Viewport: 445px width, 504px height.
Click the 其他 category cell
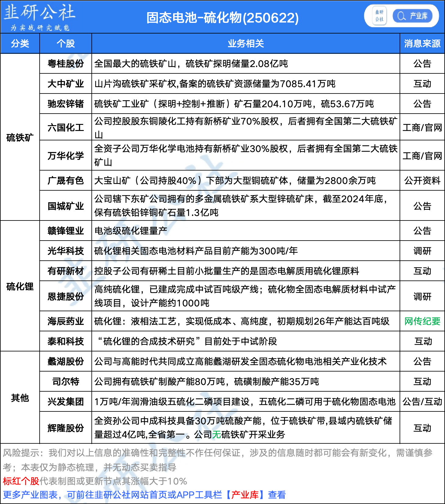click(x=20, y=398)
